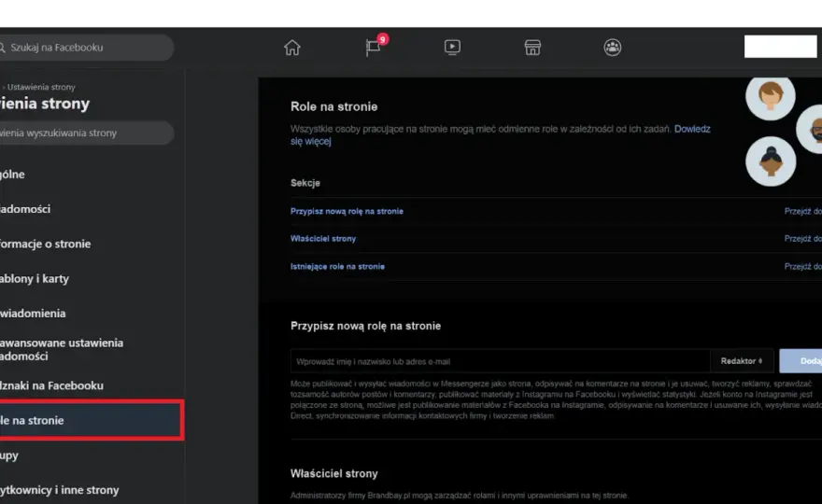The width and height of the screenshot is (822, 504).
Task: Select Odznaki na Facebooku menu item
Action: coord(51,385)
